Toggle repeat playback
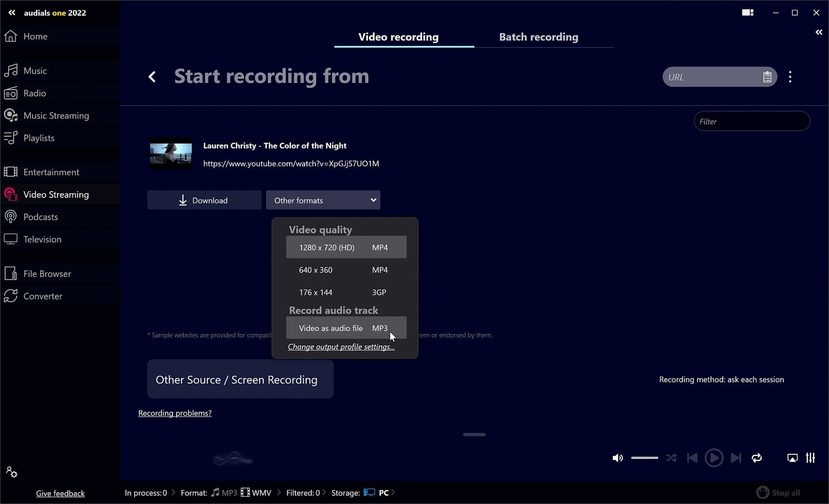Screen dimensions: 829x504 click(x=757, y=458)
